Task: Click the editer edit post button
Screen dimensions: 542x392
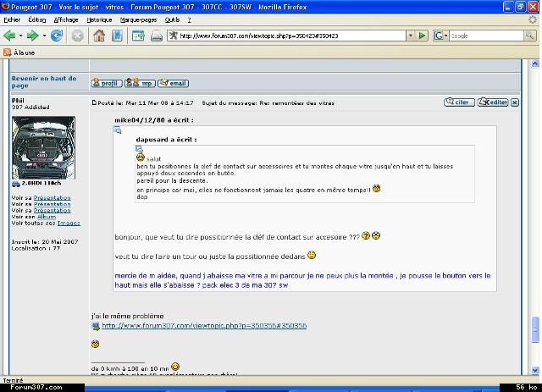Action: tap(493, 102)
